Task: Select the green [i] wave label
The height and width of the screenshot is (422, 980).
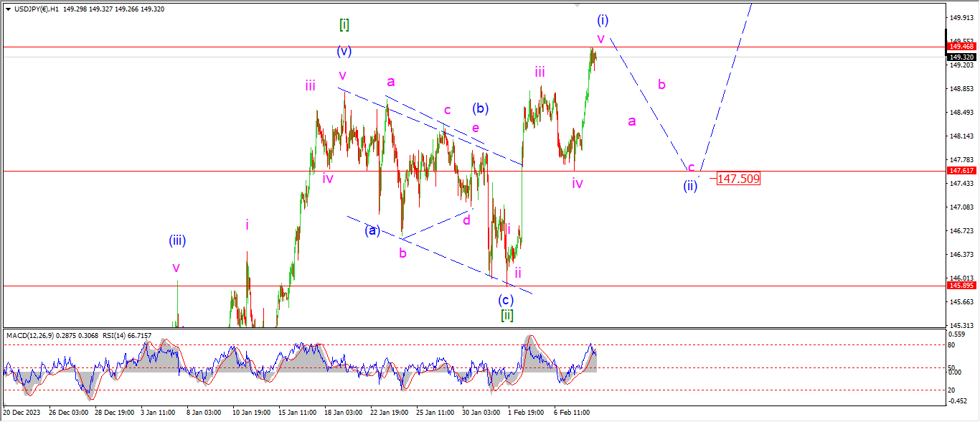Action: [x=344, y=25]
